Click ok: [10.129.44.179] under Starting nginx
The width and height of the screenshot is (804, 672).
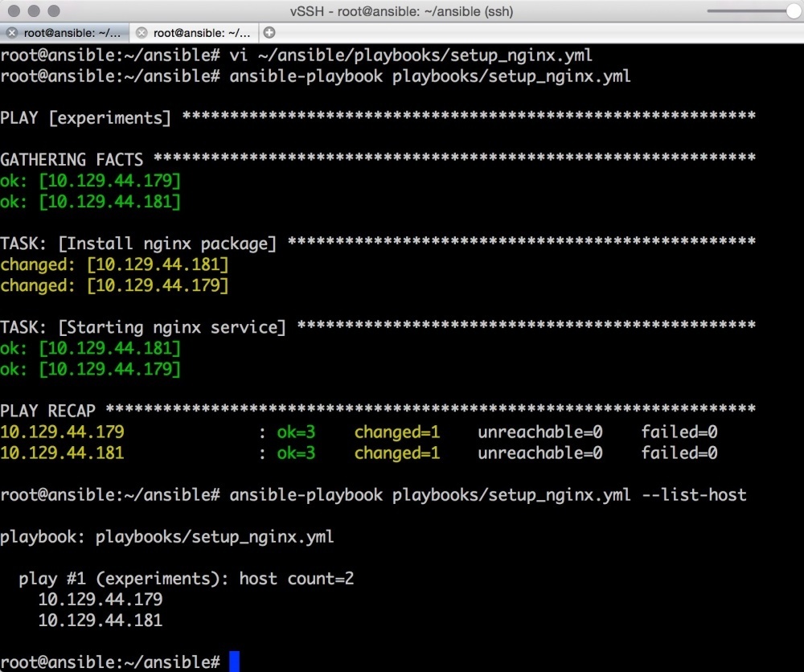(x=90, y=369)
